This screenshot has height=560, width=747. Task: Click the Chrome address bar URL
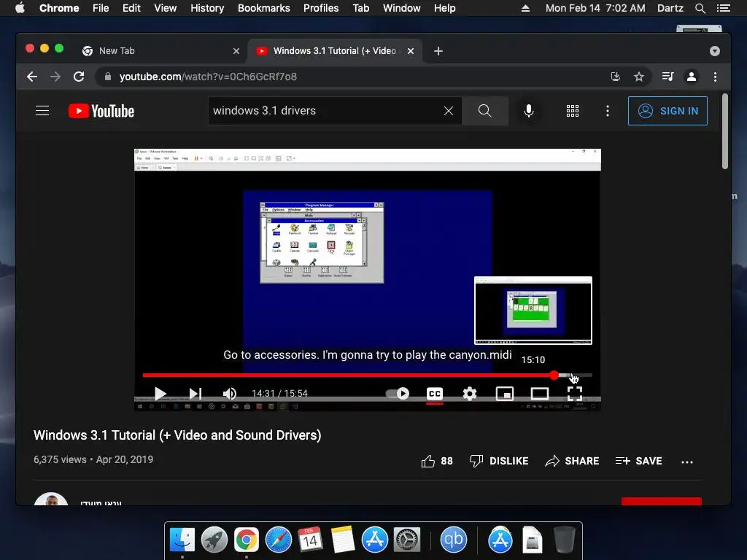(208, 77)
